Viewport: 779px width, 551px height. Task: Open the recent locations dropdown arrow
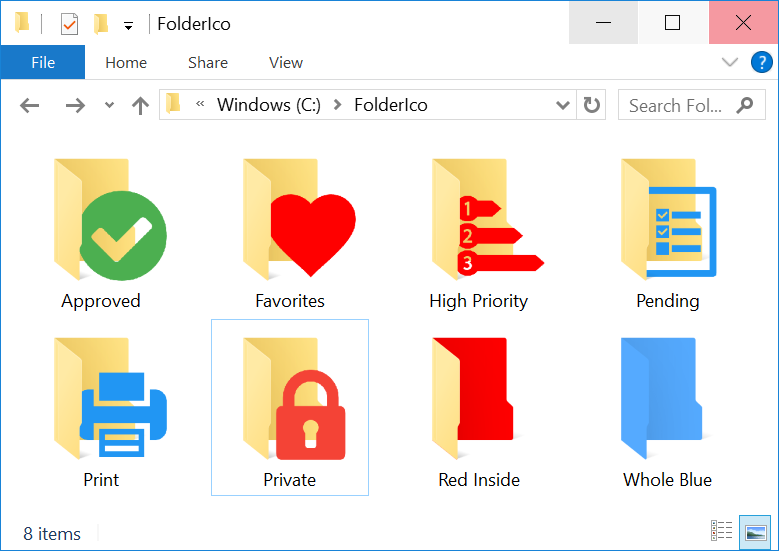click(x=109, y=105)
